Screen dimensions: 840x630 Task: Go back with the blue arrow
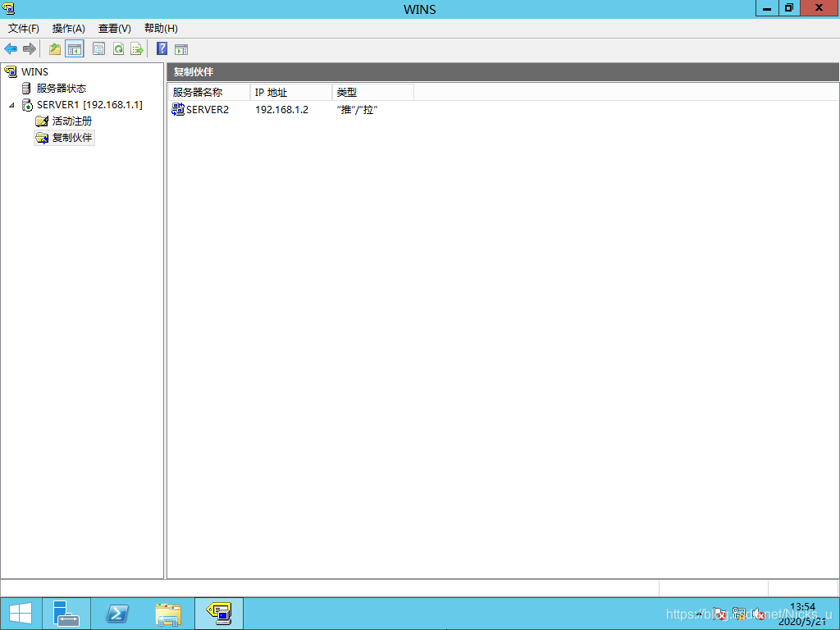tap(11, 49)
